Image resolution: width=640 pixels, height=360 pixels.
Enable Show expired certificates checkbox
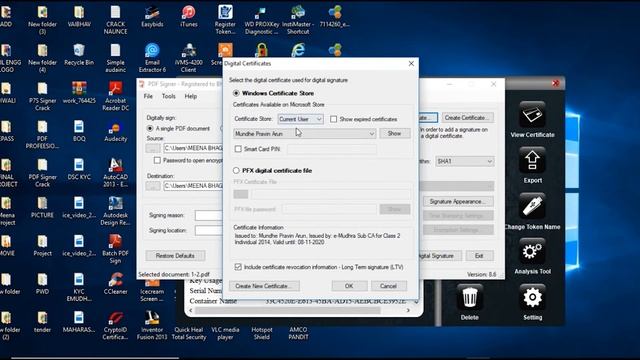coord(333,119)
